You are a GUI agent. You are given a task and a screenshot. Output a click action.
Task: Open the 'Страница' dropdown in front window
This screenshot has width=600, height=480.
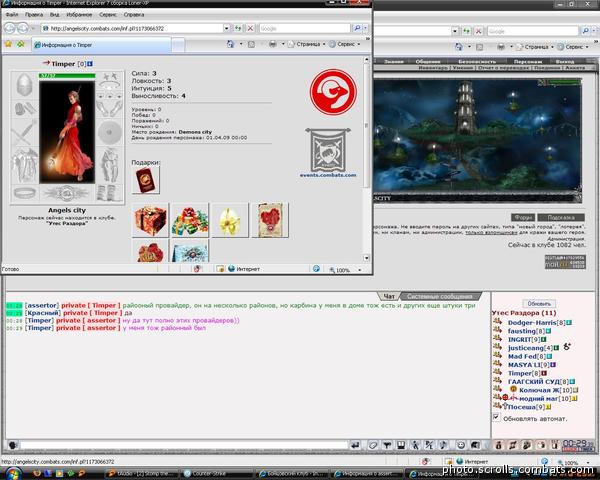(x=307, y=44)
